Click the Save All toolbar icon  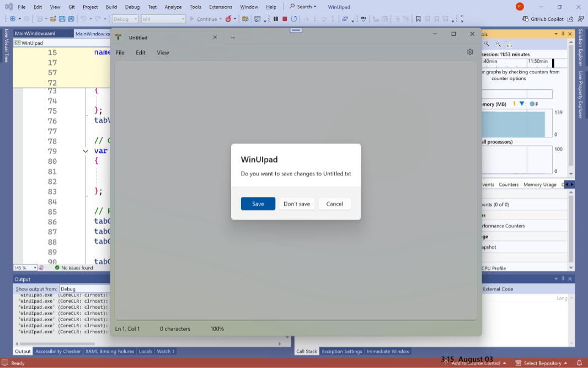(x=71, y=19)
